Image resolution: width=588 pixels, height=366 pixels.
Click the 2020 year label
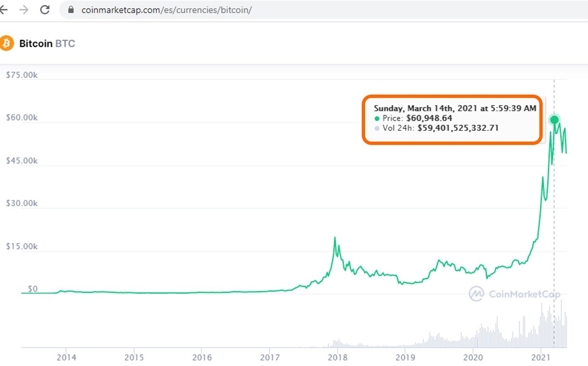point(474,356)
